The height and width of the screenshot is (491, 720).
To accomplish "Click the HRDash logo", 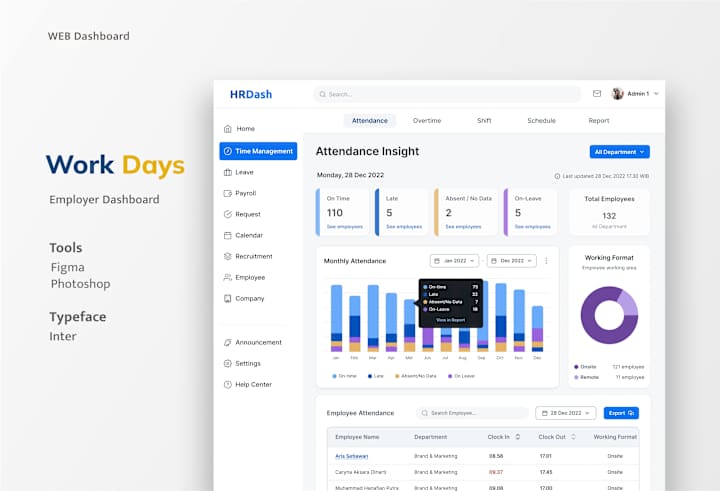I will [251, 95].
